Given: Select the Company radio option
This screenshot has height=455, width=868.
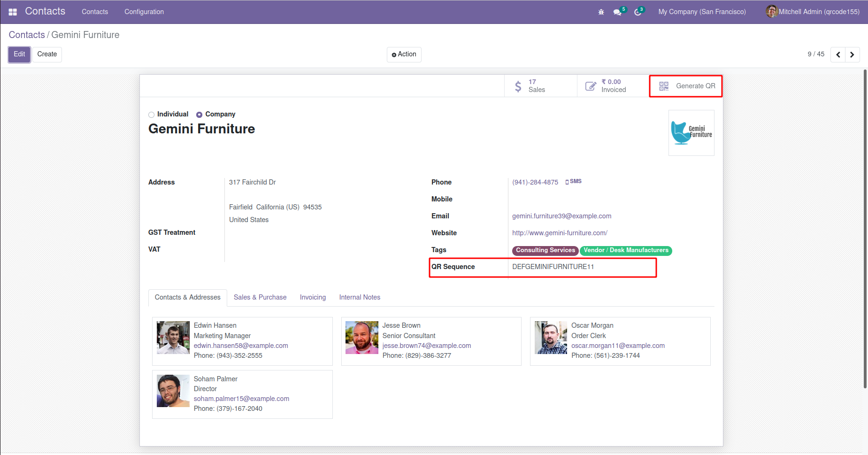Looking at the screenshot, I should 199,115.
